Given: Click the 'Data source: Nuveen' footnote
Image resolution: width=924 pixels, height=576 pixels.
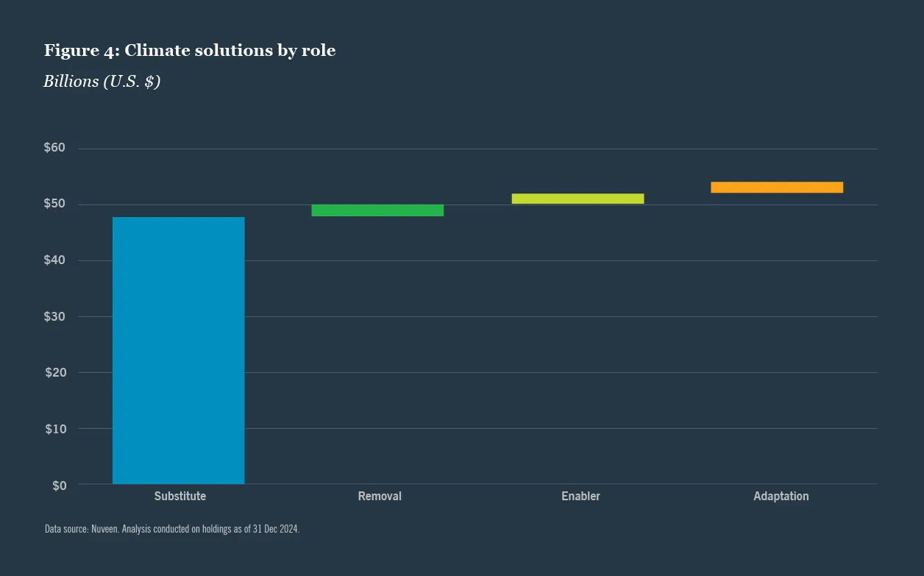Looking at the screenshot, I should (x=172, y=529).
